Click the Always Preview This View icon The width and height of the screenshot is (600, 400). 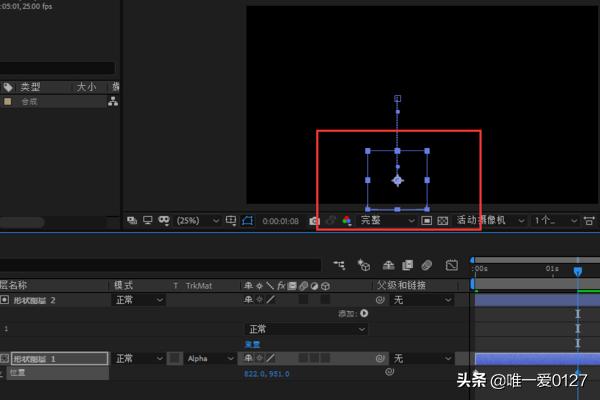tap(132, 220)
